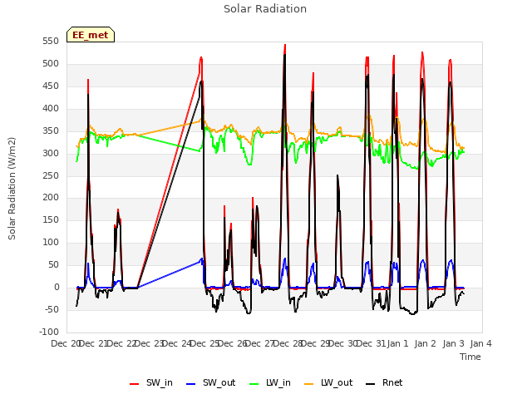Click the Dec 25 x-axis tick label

(205, 343)
